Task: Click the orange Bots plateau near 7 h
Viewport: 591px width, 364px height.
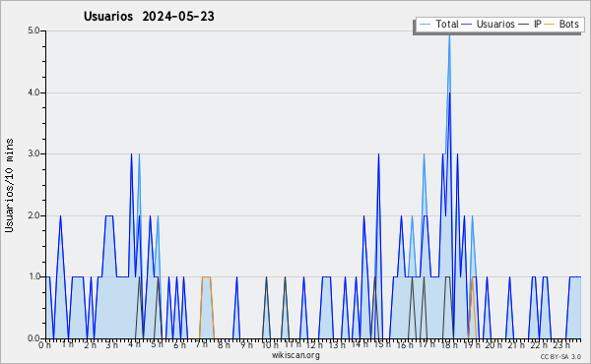Action: pyautogui.click(x=207, y=277)
